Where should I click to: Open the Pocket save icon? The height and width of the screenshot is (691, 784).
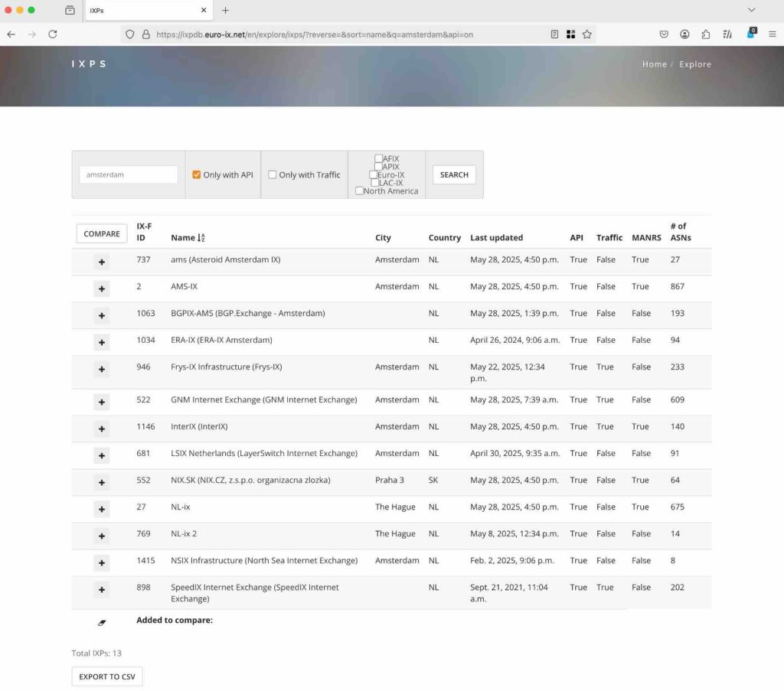[x=664, y=34]
